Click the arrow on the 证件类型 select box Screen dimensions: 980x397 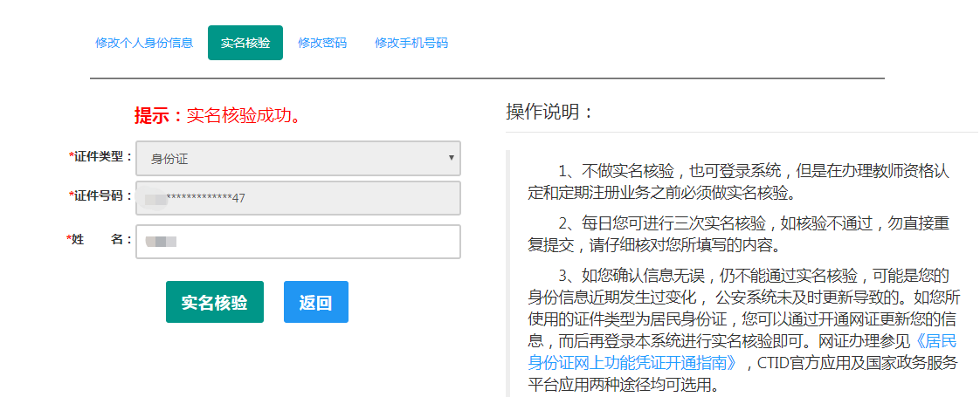451,158
